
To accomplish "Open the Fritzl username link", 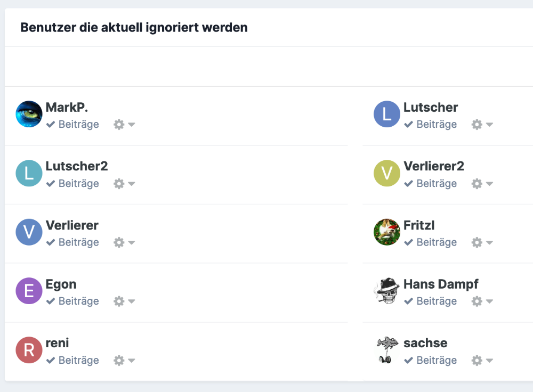I will click(419, 225).
